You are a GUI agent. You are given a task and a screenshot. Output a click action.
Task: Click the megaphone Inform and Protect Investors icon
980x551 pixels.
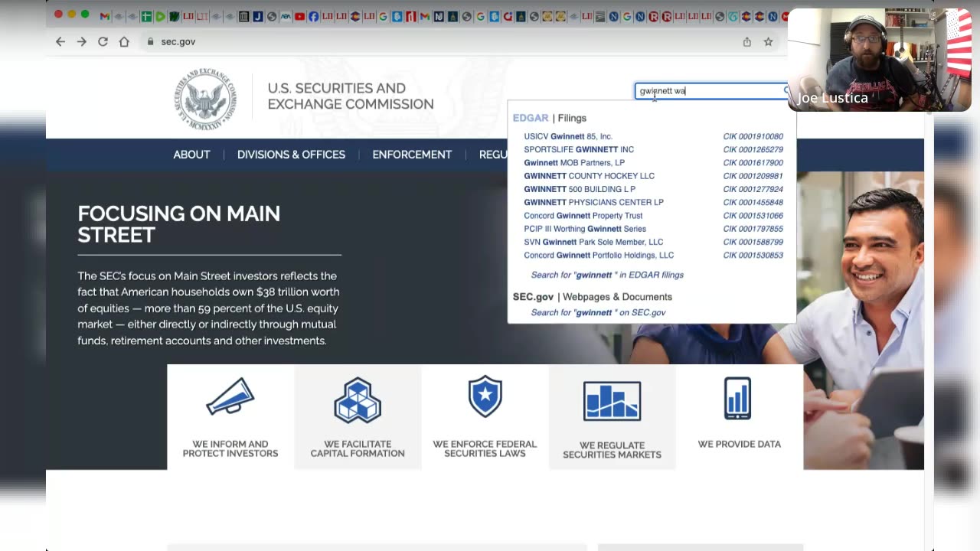tap(230, 398)
